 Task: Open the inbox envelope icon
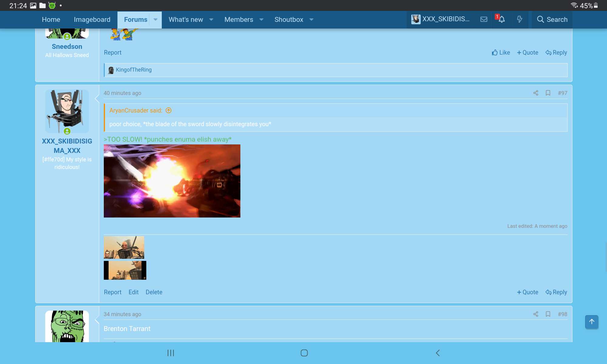(484, 19)
